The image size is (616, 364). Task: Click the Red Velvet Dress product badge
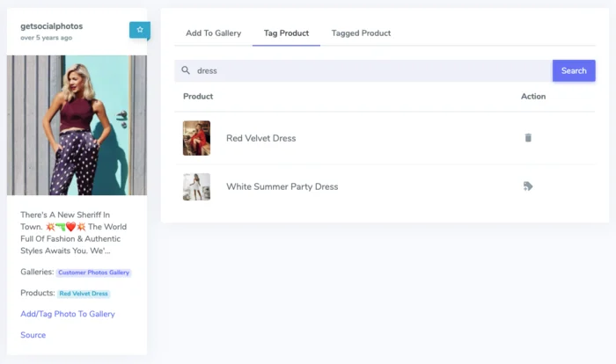84,294
